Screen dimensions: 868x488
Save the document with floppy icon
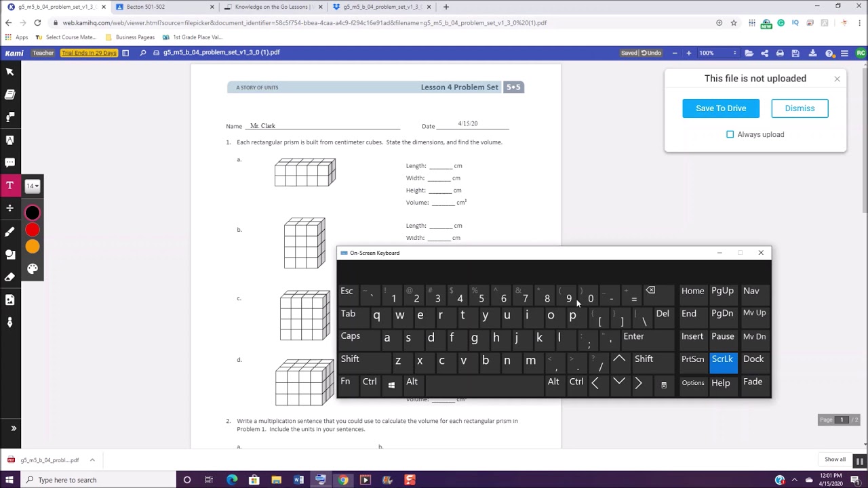pyautogui.click(x=795, y=53)
